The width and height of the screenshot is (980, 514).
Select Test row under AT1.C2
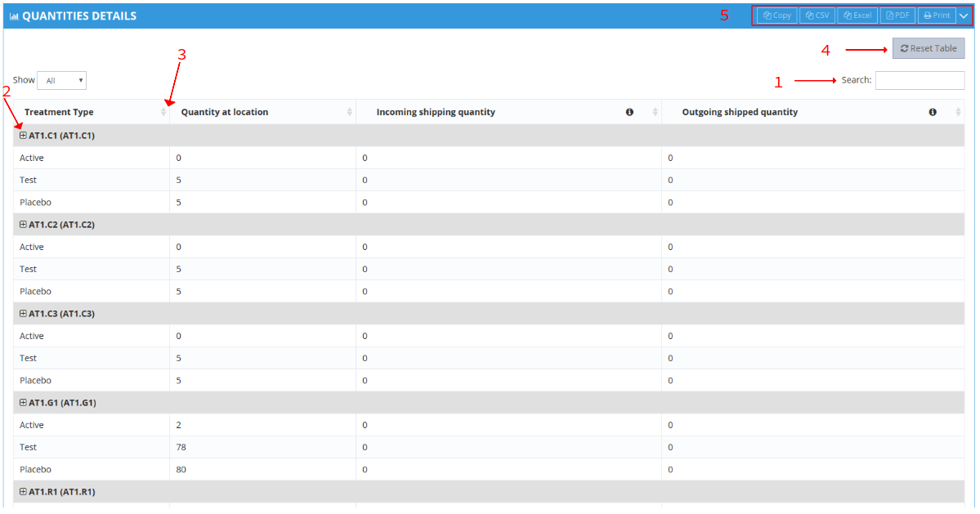pyautogui.click(x=489, y=269)
